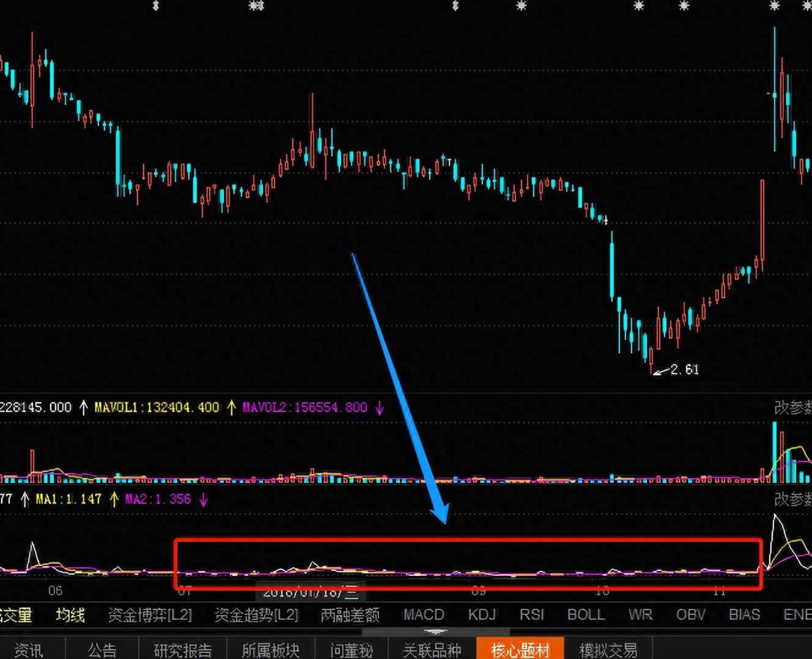Show the WR indicator
Image resolution: width=812 pixels, height=659 pixels.
click(640, 614)
